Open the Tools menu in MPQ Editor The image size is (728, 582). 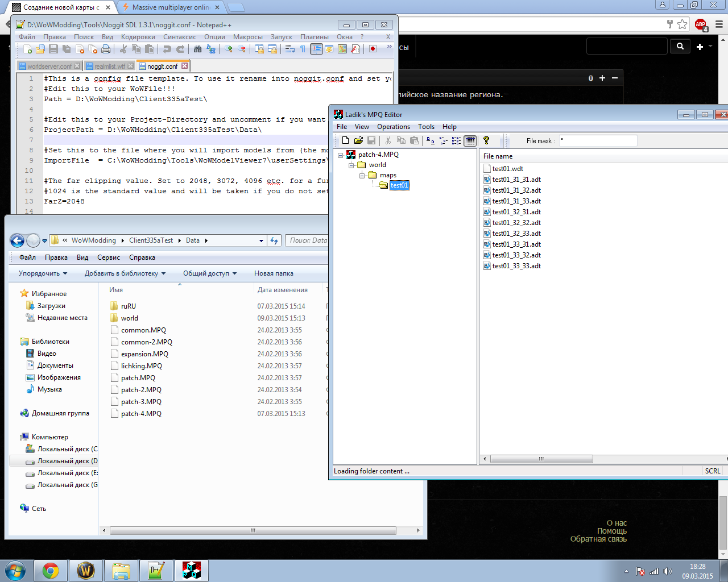[x=427, y=127]
